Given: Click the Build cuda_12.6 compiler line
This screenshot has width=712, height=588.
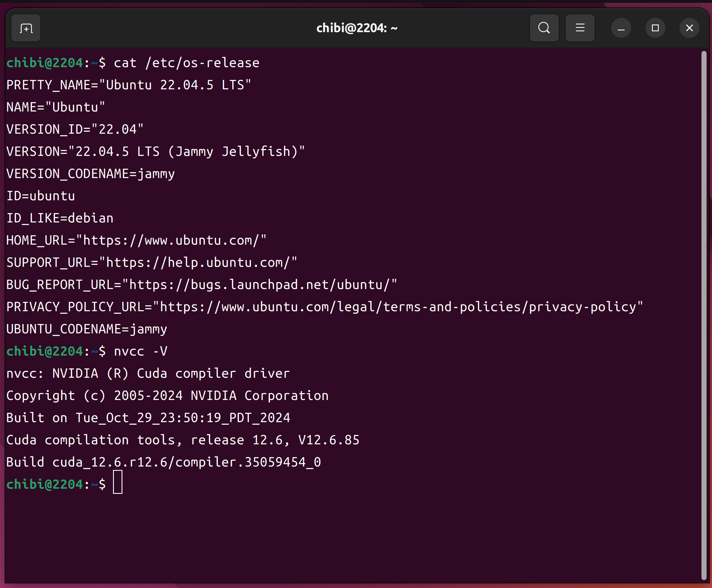Looking at the screenshot, I should tap(163, 462).
